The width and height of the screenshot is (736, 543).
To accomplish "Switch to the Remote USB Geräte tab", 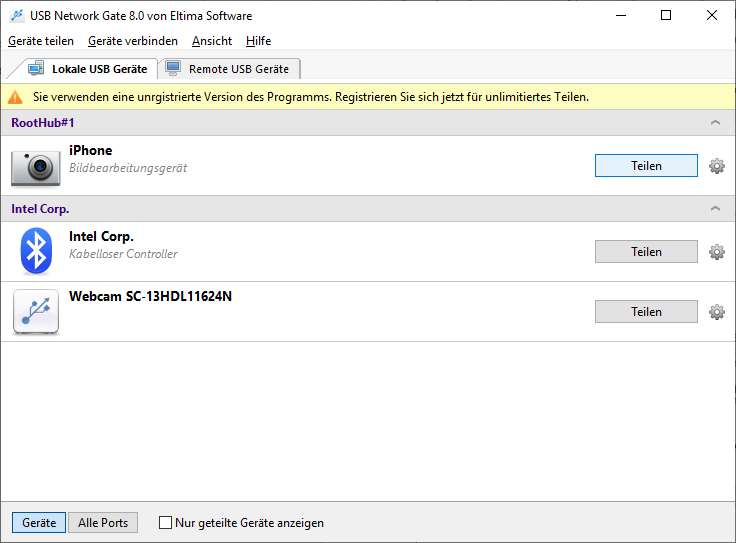I will (x=230, y=69).
